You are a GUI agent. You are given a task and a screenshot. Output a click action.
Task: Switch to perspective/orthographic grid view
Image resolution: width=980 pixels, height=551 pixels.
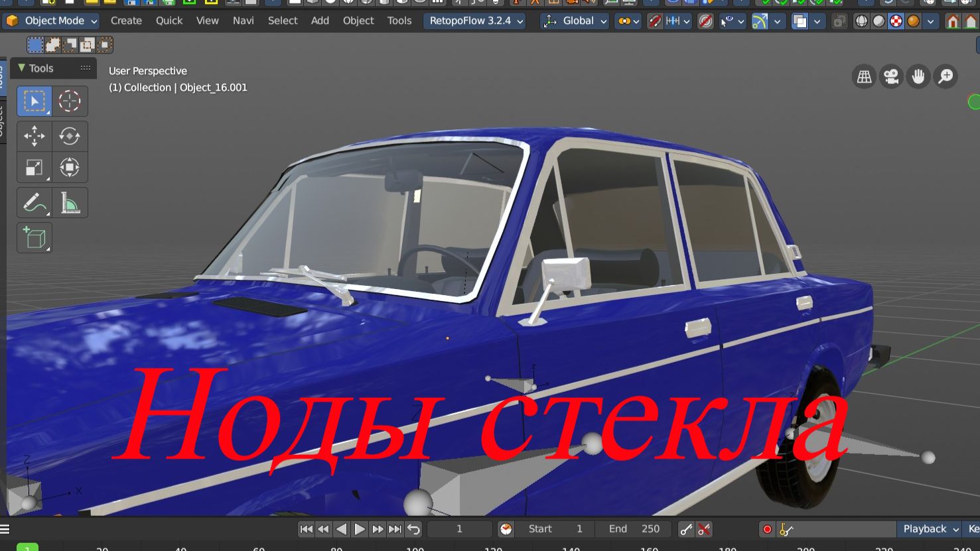point(864,77)
